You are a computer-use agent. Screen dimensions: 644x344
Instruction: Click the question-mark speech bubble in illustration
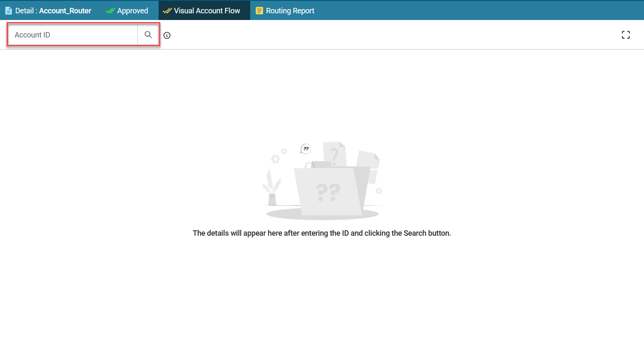tap(306, 149)
